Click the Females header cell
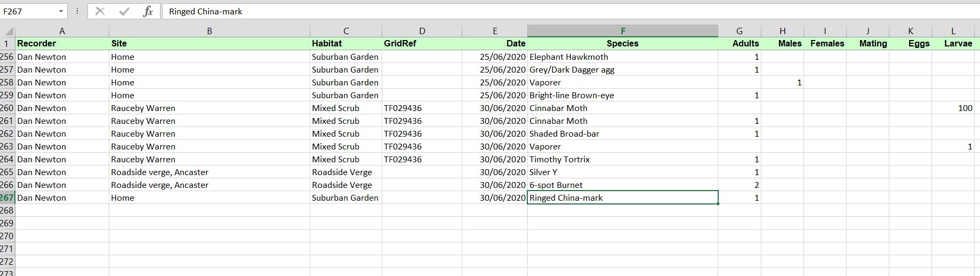Viewport: 980px width, 276px height. (x=825, y=44)
